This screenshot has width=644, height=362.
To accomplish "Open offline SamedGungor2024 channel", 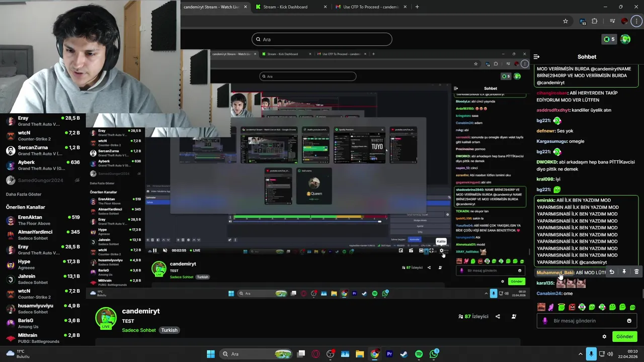I will point(43,180).
